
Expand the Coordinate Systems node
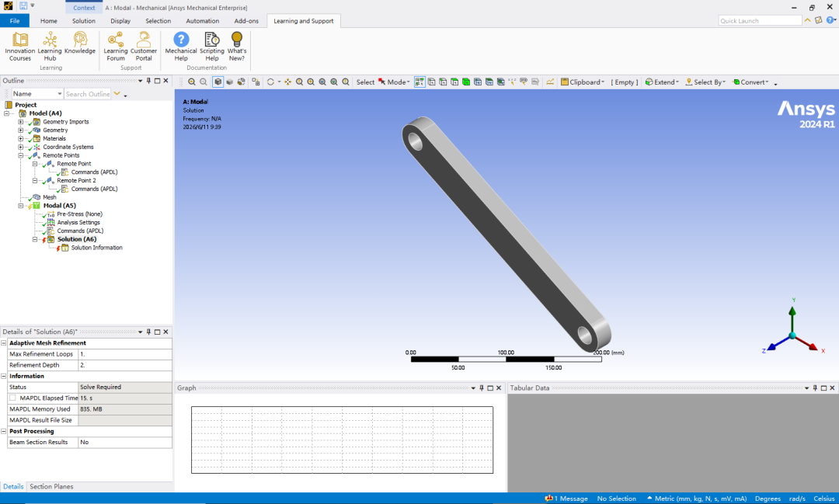pyautogui.click(x=21, y=147)
